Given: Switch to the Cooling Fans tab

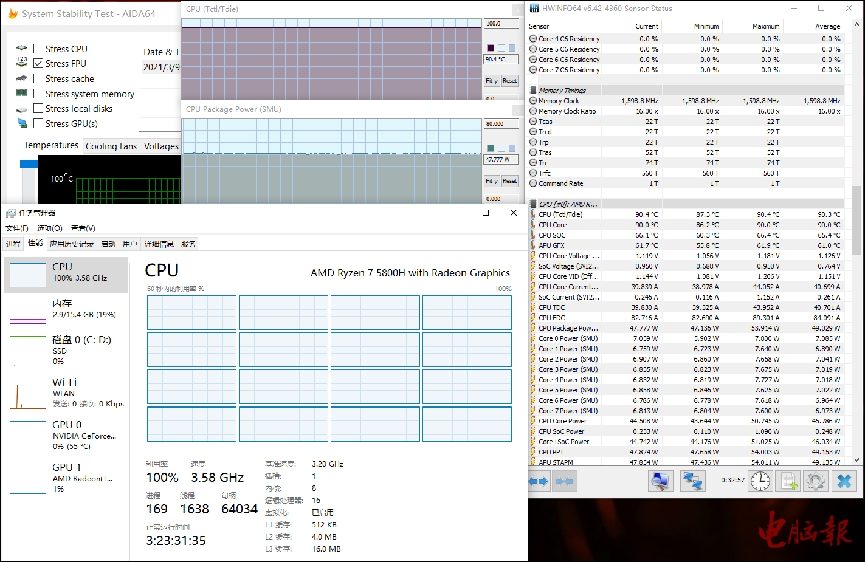Looking at the screenshot, I should (x=111, y=146).
